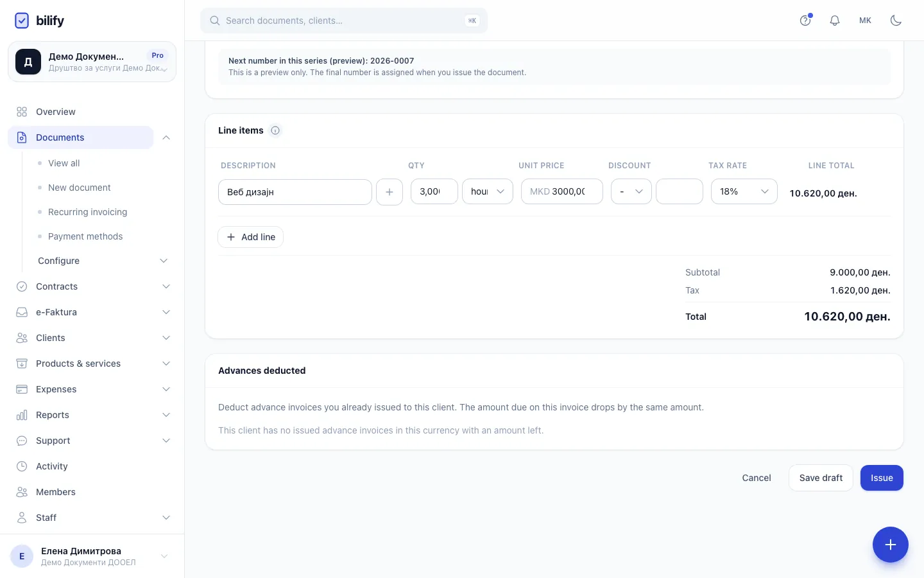Click the quantity input field
Screen dimensions: 924x578
[434, 191]
